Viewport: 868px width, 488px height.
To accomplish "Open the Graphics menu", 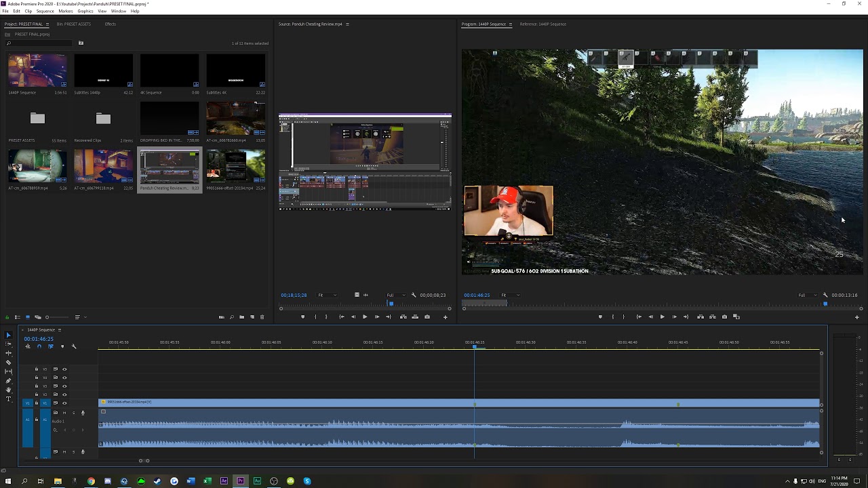I will (85, 11).
